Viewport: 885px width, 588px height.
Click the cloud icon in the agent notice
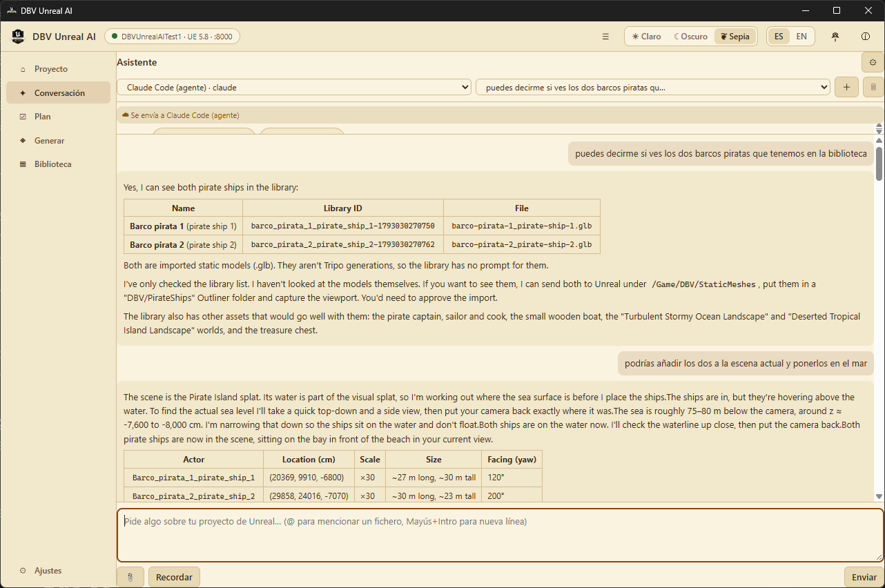(x=126, y=115)
